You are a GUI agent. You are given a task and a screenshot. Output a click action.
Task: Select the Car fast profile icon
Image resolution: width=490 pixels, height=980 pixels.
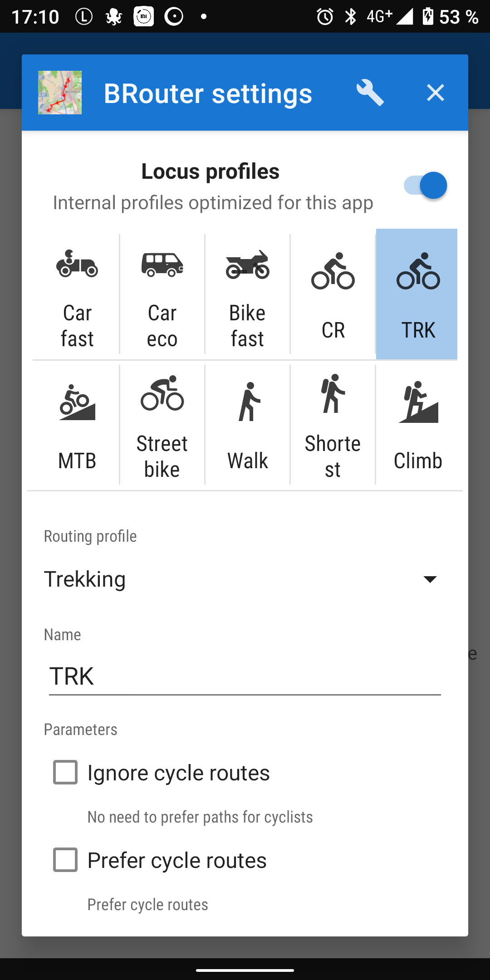77,264
